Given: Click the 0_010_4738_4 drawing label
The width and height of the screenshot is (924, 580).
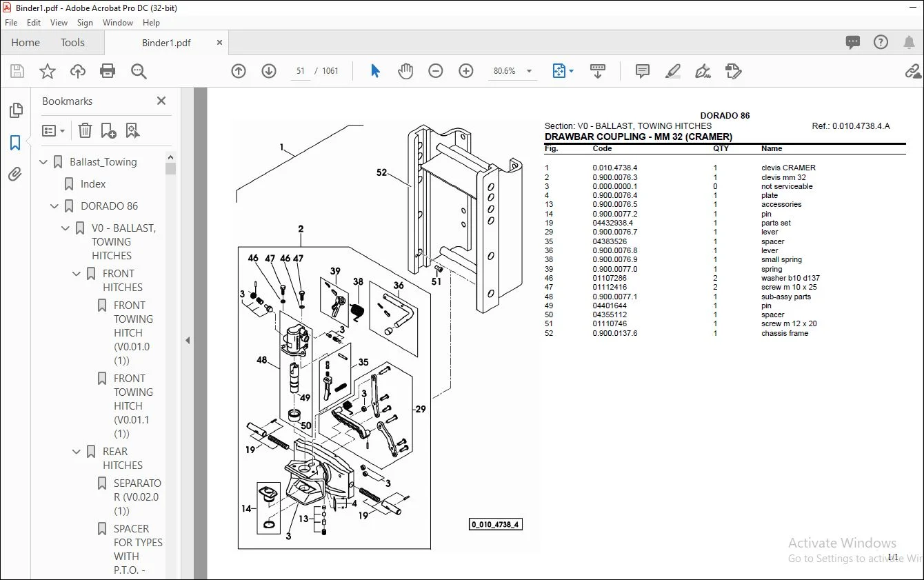Looking at the screenshot, I should [x=494, y=524].
